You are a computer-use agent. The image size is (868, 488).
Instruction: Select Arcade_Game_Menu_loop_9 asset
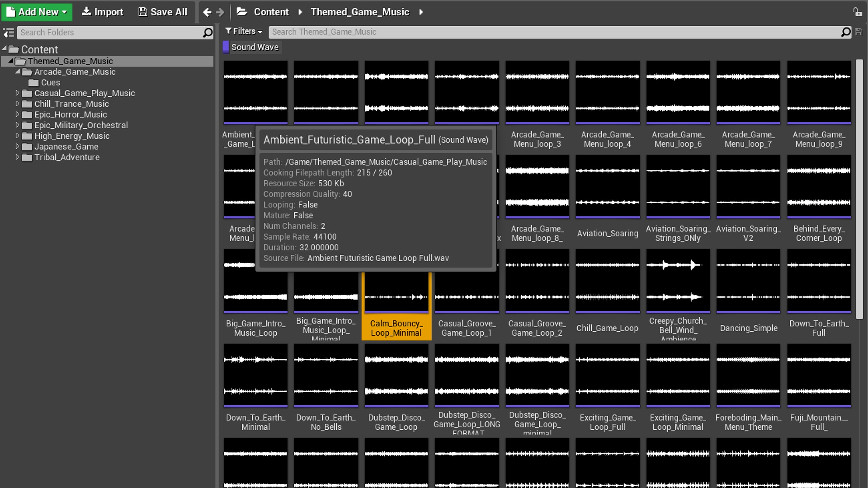(x=819, y=105)
